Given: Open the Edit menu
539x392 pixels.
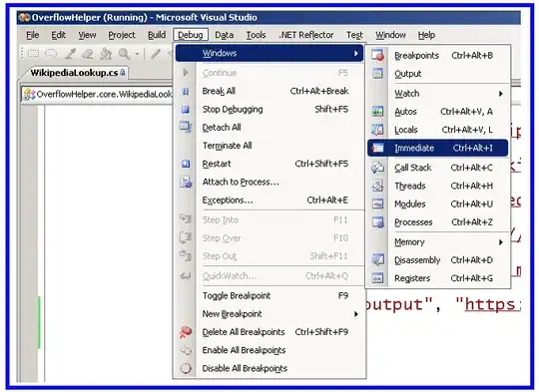Looking at the screenshot, I should coord(59,35).
